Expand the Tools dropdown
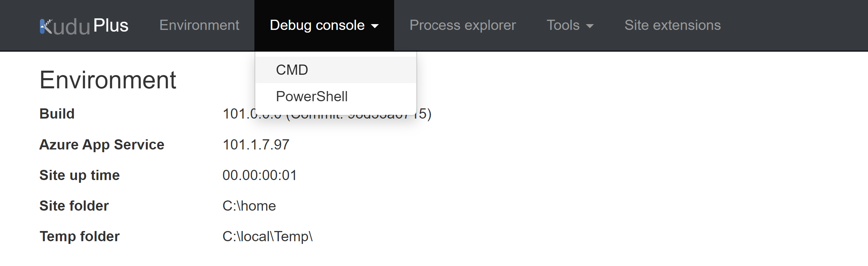 [x=570, y=25]
